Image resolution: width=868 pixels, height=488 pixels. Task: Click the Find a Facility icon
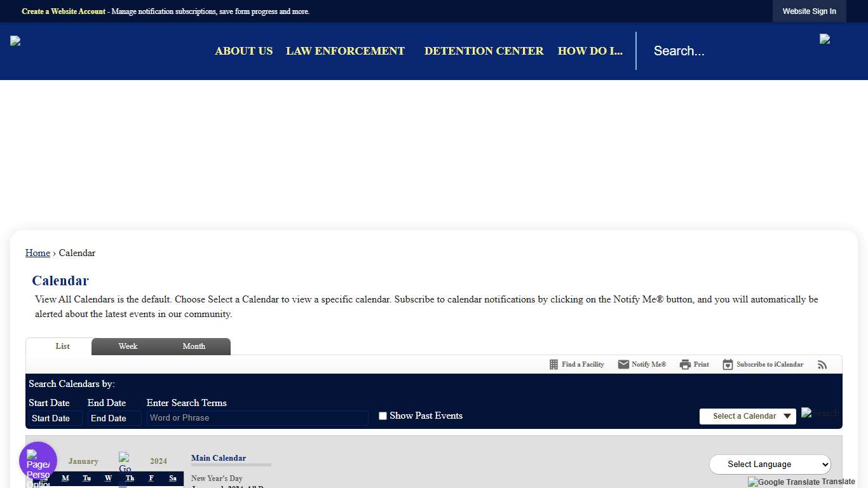pyautogui.click(x=553, y=365)
